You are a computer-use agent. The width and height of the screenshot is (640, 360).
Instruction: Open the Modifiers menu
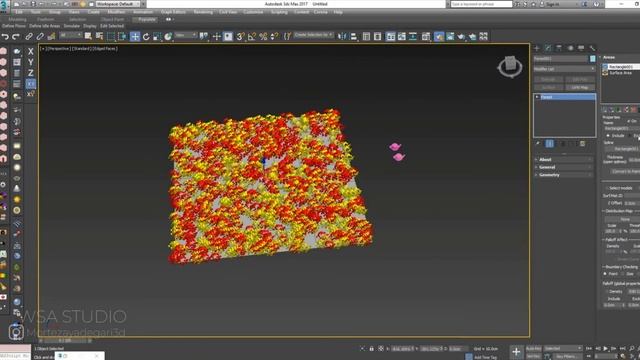pyautogui.click(x=116, y=12)
